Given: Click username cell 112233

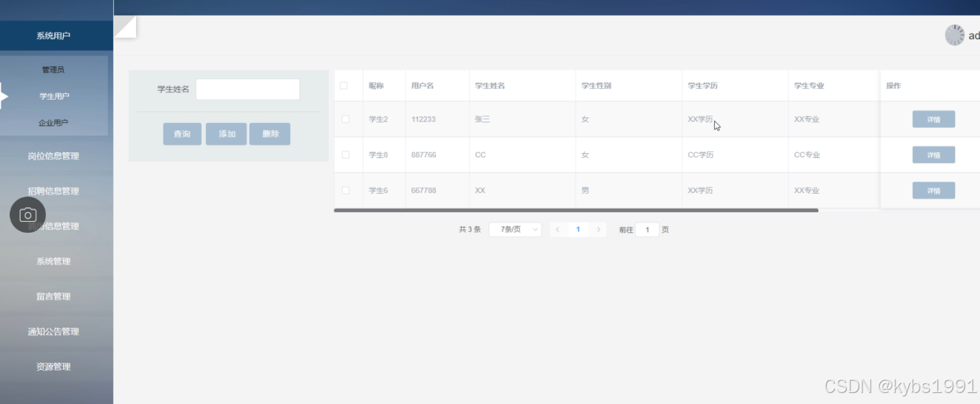Looking at the screenshot, I should click(424, 119).
